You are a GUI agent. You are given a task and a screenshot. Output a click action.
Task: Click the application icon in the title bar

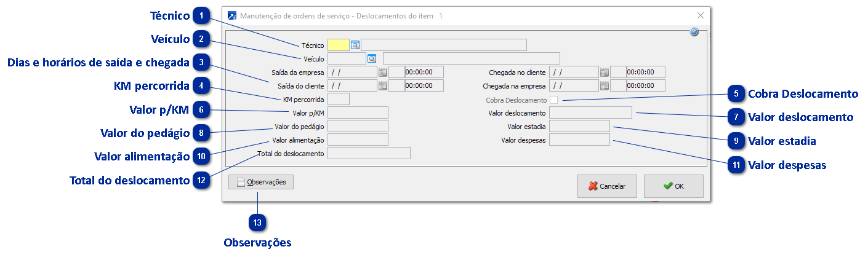pyautogui.click(x=232, y=15)
